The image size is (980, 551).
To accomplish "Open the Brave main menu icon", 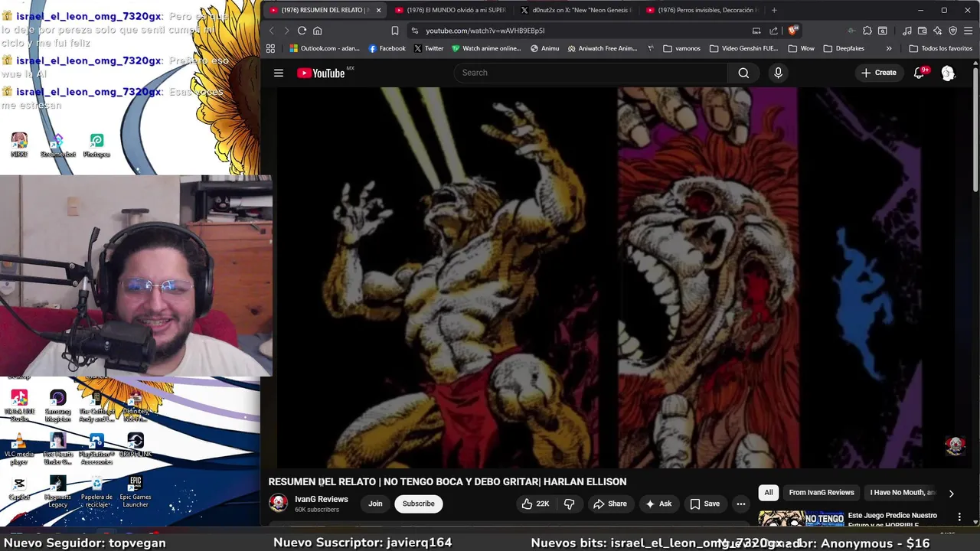I will [x=969, y=31].
